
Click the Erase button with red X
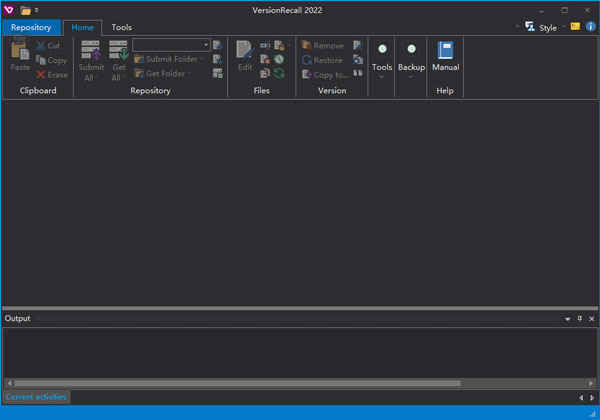coord(52,75)
